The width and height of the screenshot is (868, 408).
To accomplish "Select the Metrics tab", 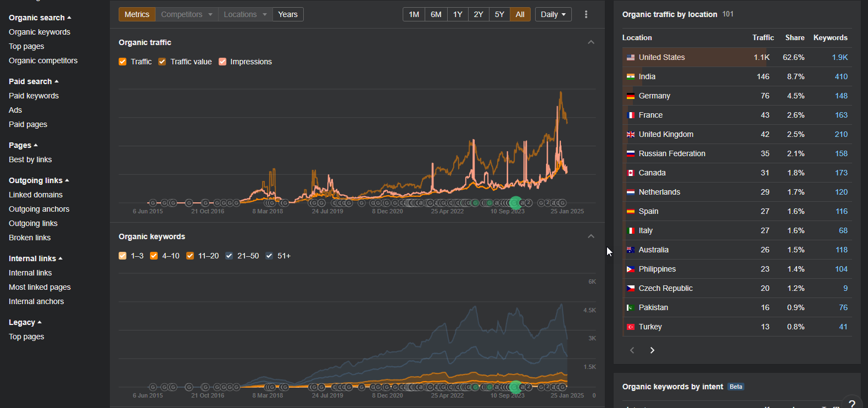I will point(137,14).
